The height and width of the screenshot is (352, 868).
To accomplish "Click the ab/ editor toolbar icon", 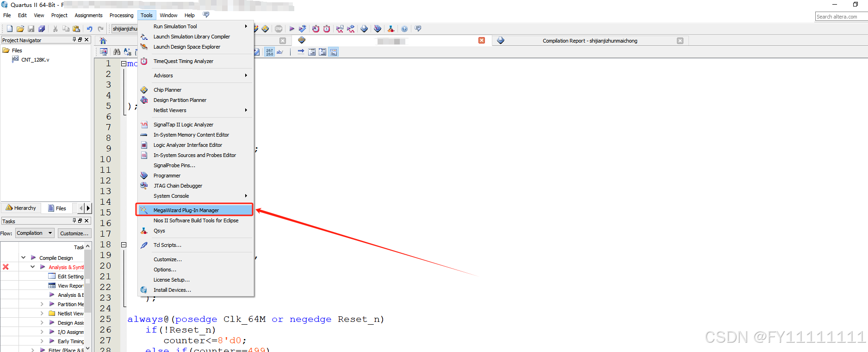I will point(279,52).
